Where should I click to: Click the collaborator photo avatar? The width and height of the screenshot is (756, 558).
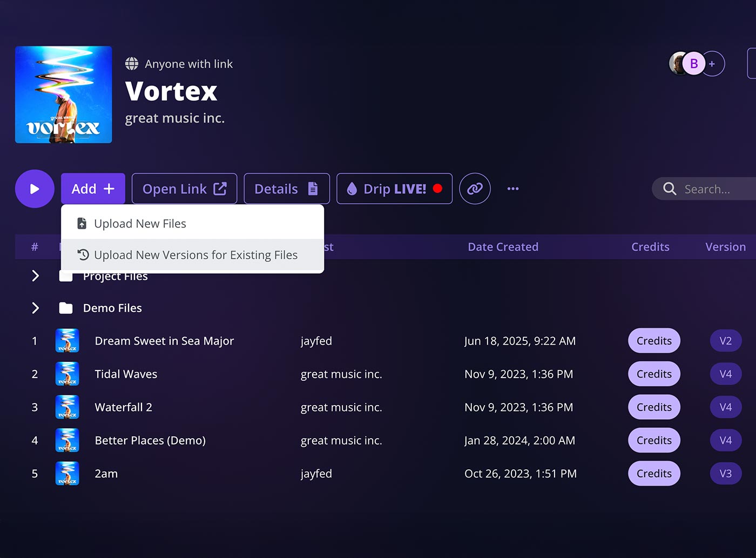click(677, 64)
